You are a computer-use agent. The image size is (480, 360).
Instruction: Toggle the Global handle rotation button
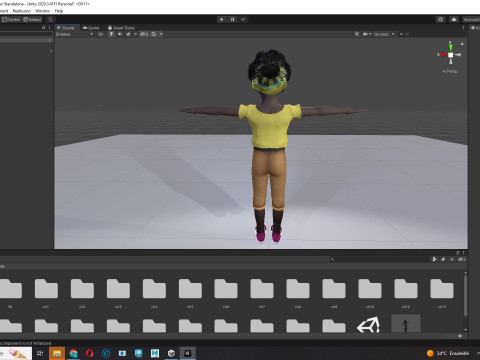(32, 19)
